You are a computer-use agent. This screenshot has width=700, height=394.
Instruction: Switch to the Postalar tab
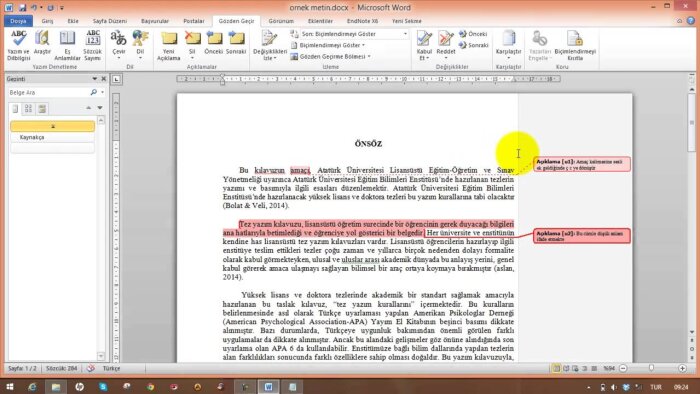[194, 21]
